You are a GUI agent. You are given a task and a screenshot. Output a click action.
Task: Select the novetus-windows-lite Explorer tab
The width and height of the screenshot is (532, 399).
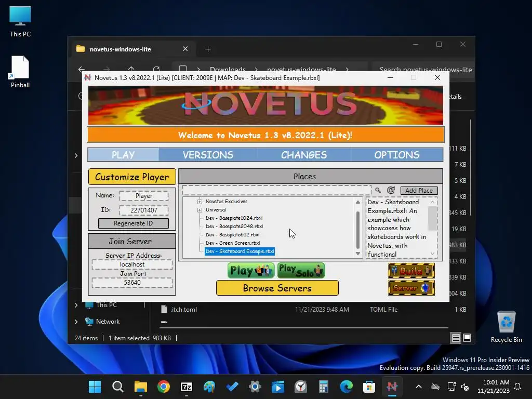pyautogui.click(x=132, y=49)
